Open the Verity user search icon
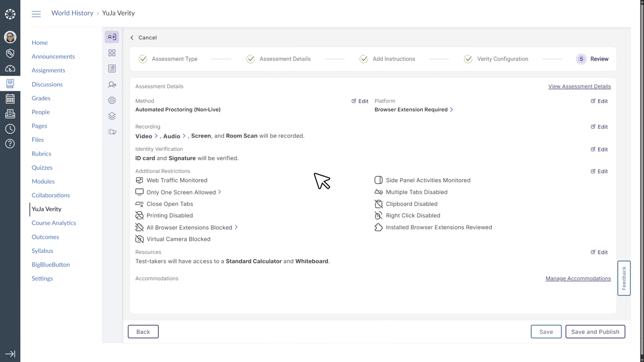 click(112, 84)
